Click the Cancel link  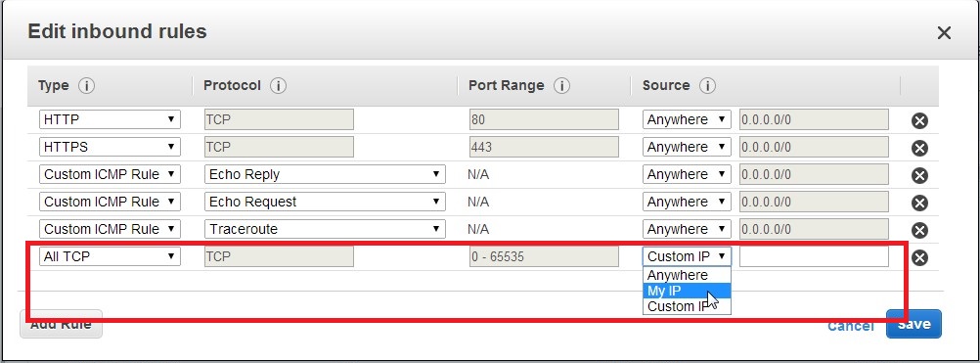pyautogui.click(x=851, y=326)
